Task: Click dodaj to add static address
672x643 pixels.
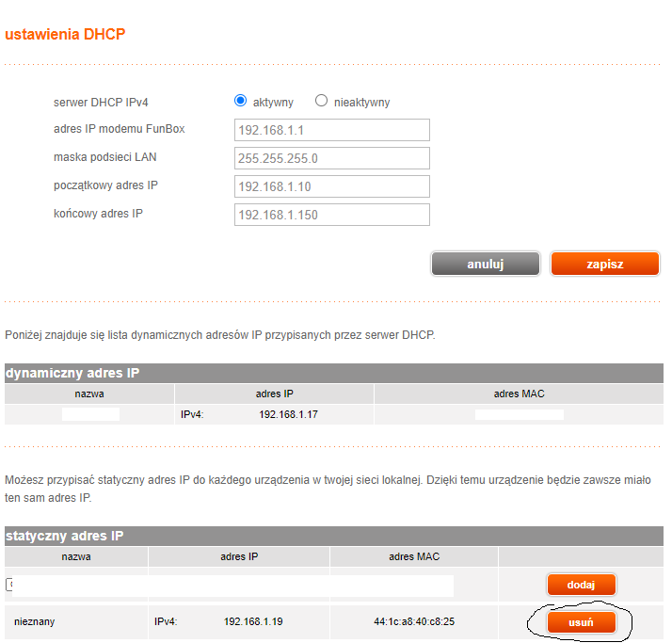Action: (x=581, y=585)
